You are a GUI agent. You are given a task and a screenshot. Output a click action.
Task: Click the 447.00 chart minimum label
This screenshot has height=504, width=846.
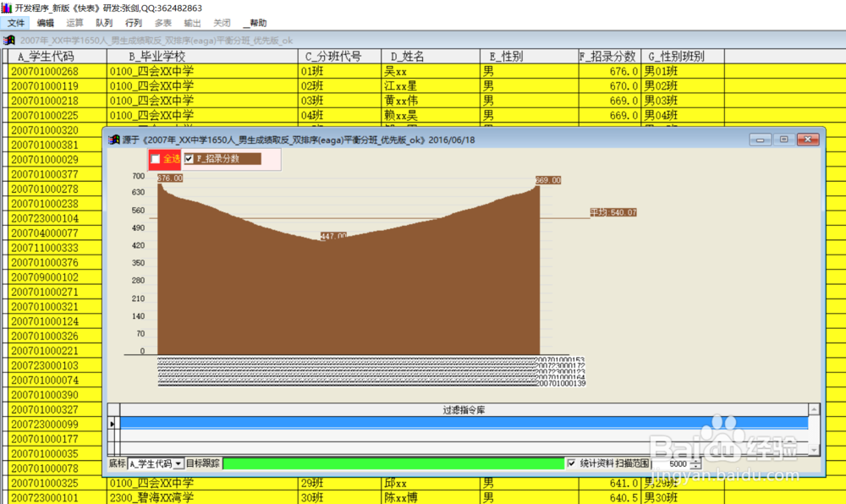333,236
